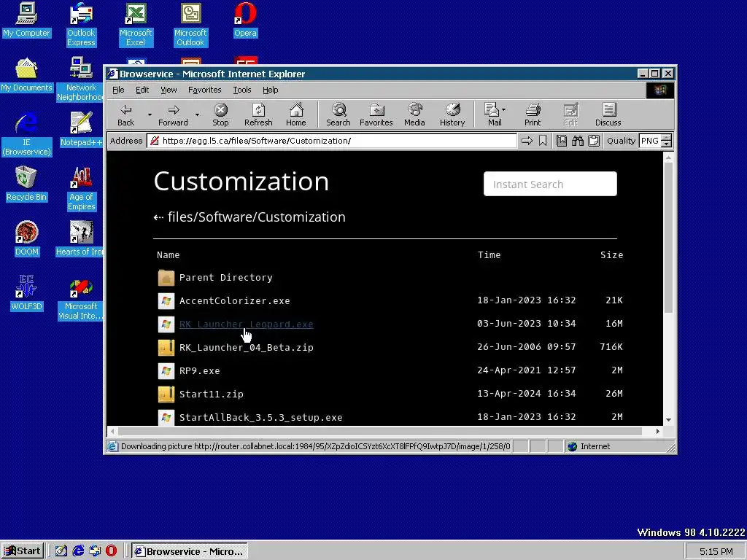Click the Instant Search field
The width and height of the screenshot is (747, 560).
tap(550, 184)
